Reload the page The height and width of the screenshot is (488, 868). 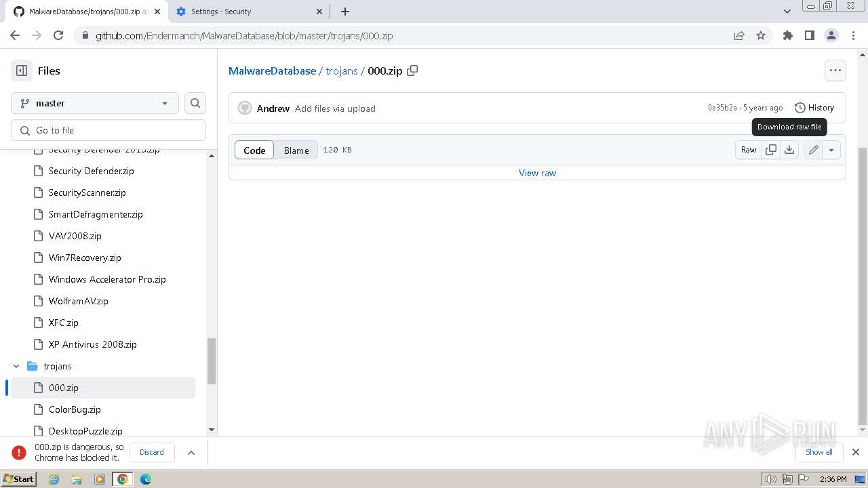(x=58, y=35)
